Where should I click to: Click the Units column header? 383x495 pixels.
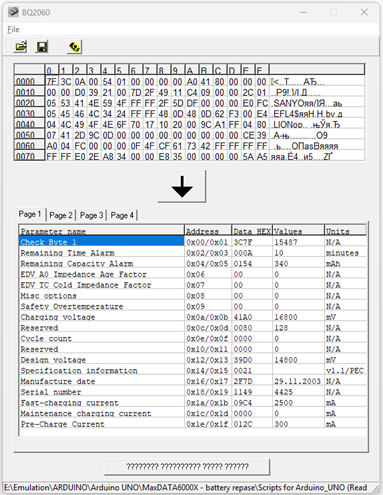tap(345, 231)
